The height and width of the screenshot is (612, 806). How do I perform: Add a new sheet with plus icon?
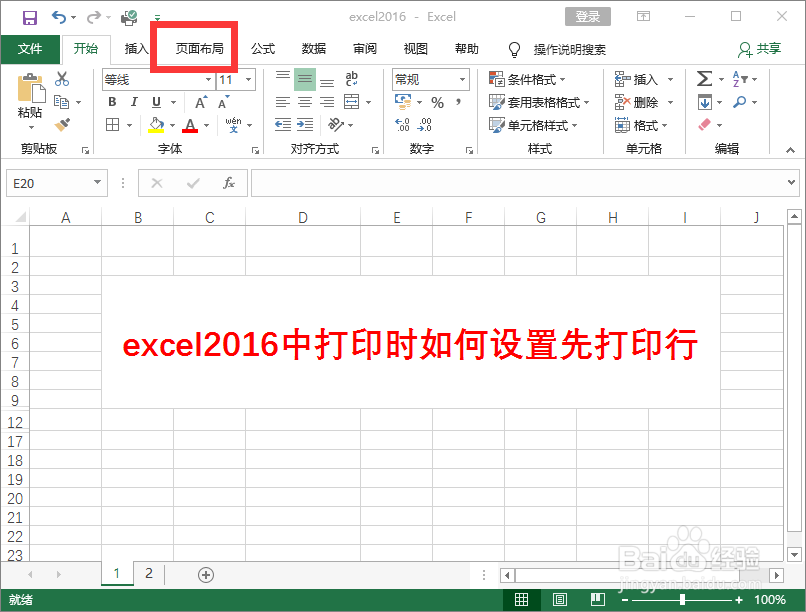pos(206,574)
